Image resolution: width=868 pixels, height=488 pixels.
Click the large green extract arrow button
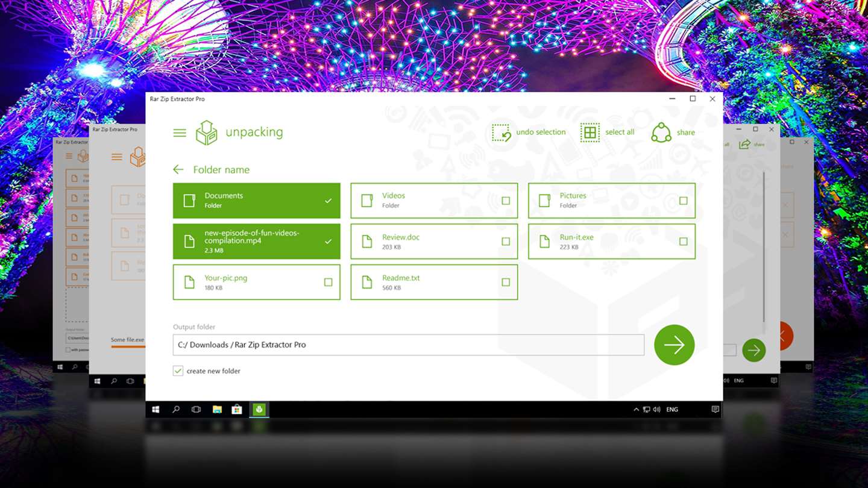point(675,345)
